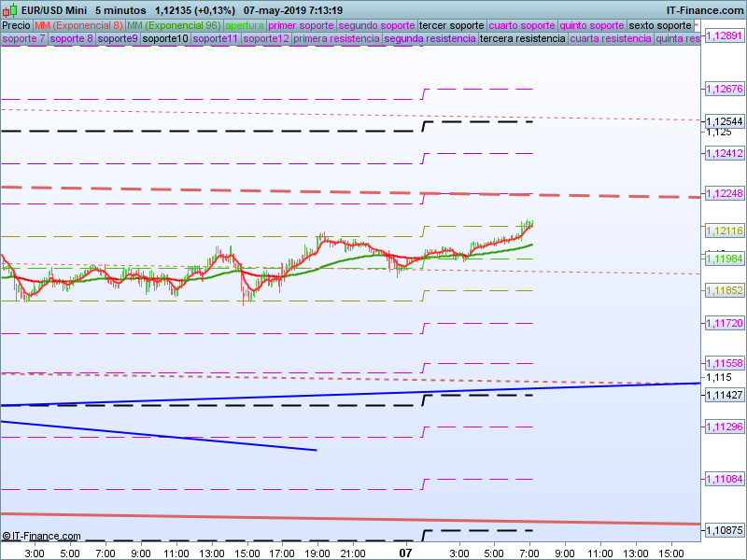747x560 pixels.
Task: Select tercer soporte in the legend
Action: (x=452, y=25)
